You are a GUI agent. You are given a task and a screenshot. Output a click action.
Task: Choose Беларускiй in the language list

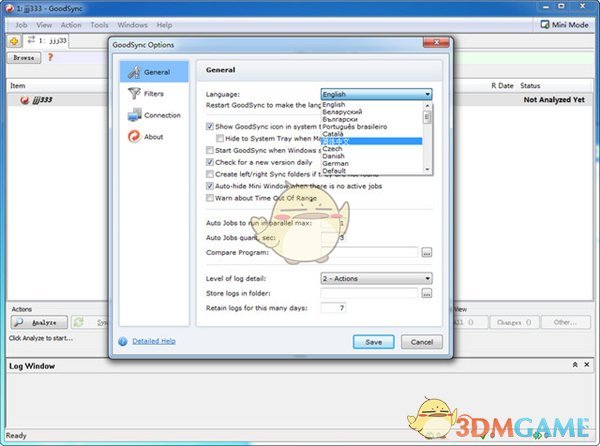pos(372,112)
